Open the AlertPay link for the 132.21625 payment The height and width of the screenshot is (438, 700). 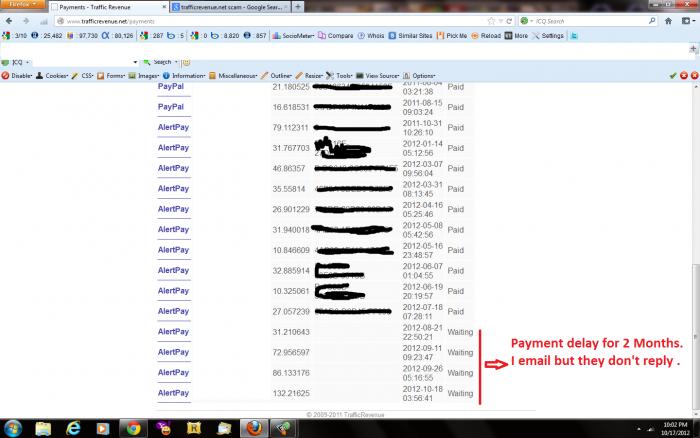(173, 393)
